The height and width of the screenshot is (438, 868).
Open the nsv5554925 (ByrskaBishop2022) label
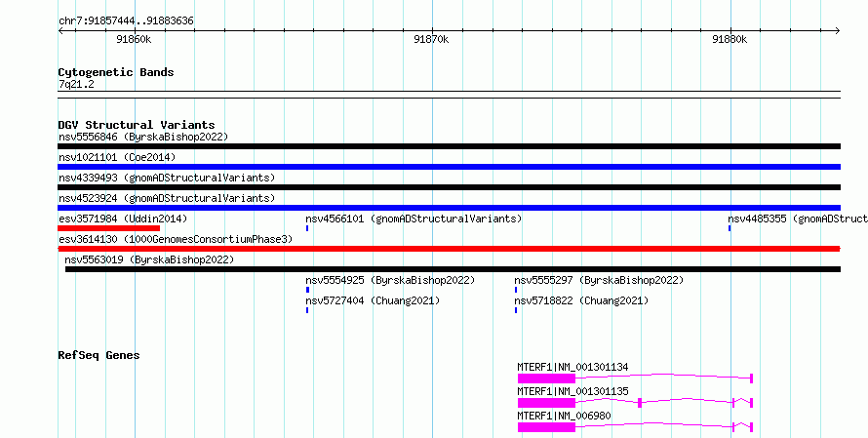[x=390, y=280]
